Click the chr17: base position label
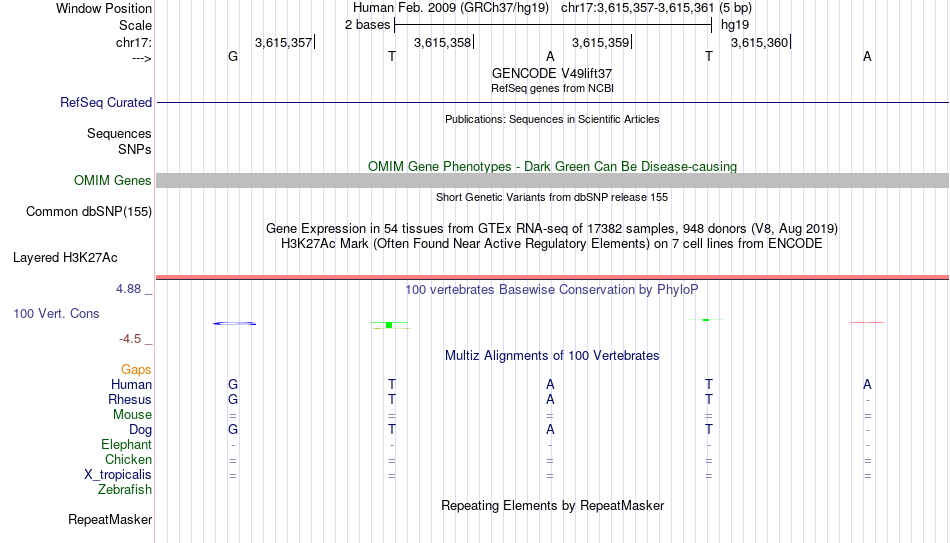The height and width of the screenshot is (543, 950). tap(134, 42)
